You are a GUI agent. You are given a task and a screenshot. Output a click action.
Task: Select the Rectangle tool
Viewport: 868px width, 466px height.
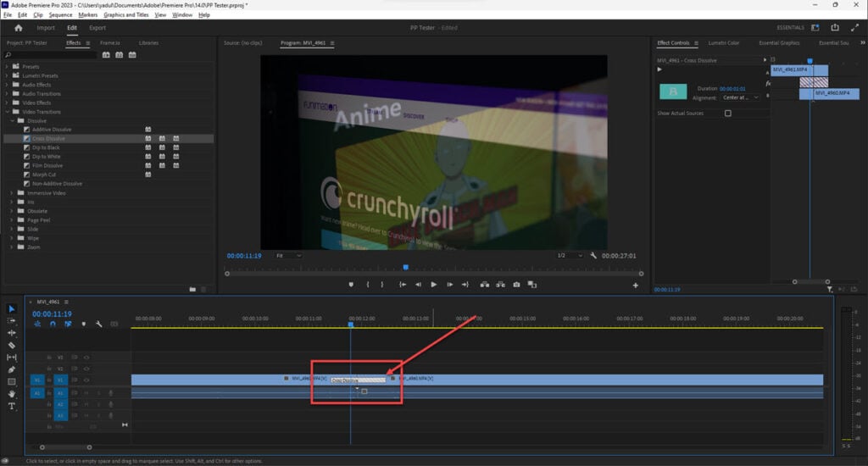[x=12, y=382]
